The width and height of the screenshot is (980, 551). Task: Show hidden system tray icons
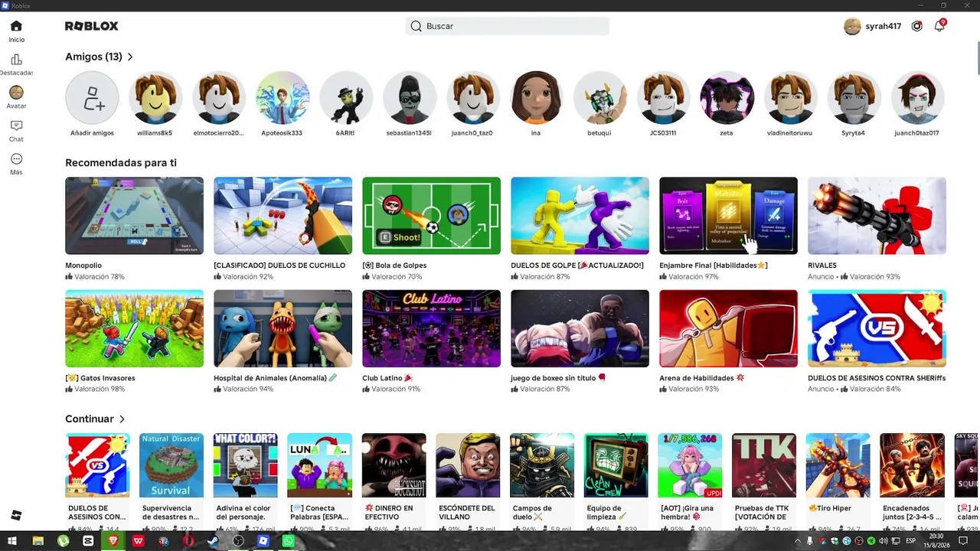798,541
